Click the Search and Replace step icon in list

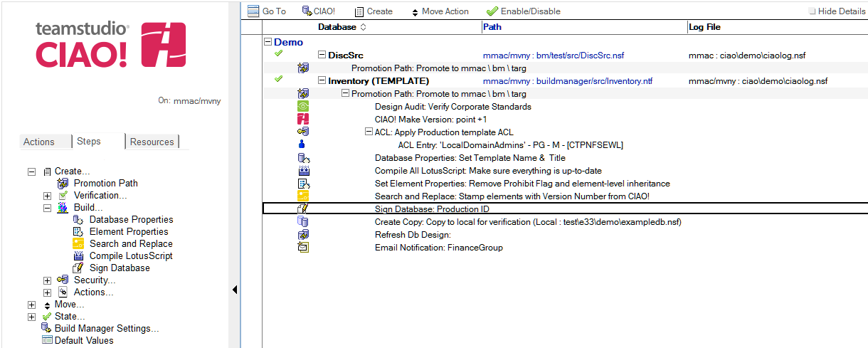(x=303, y=196)
